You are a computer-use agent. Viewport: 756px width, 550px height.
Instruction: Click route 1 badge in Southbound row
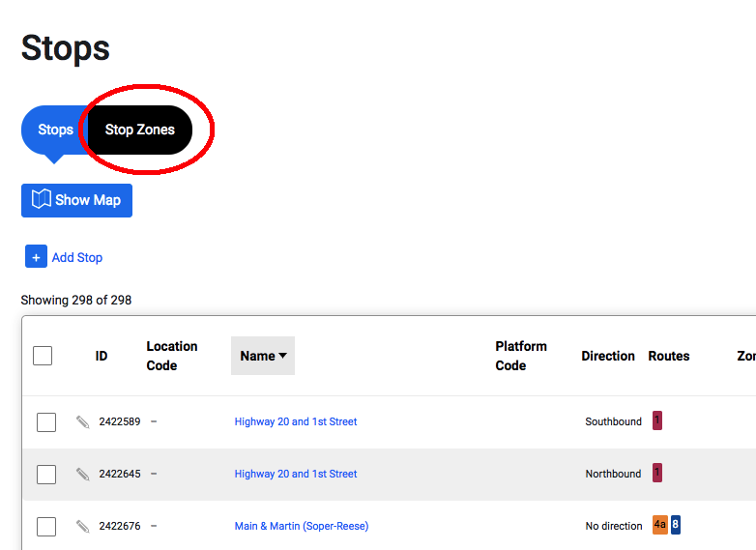coord(657,420)
